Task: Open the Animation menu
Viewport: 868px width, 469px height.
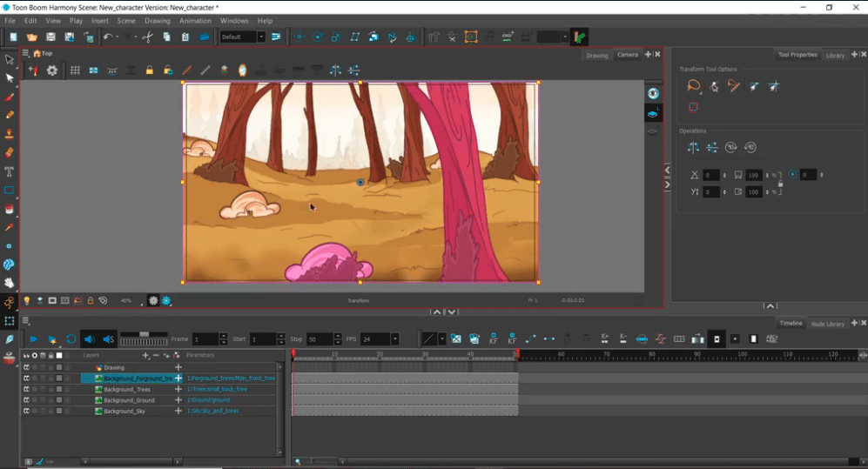Action: pos(195,20)
